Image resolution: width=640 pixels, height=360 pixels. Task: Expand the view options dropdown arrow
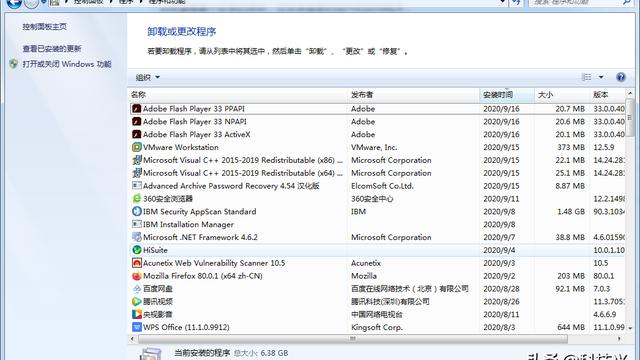pyautogui.click(x=601, y=77)
